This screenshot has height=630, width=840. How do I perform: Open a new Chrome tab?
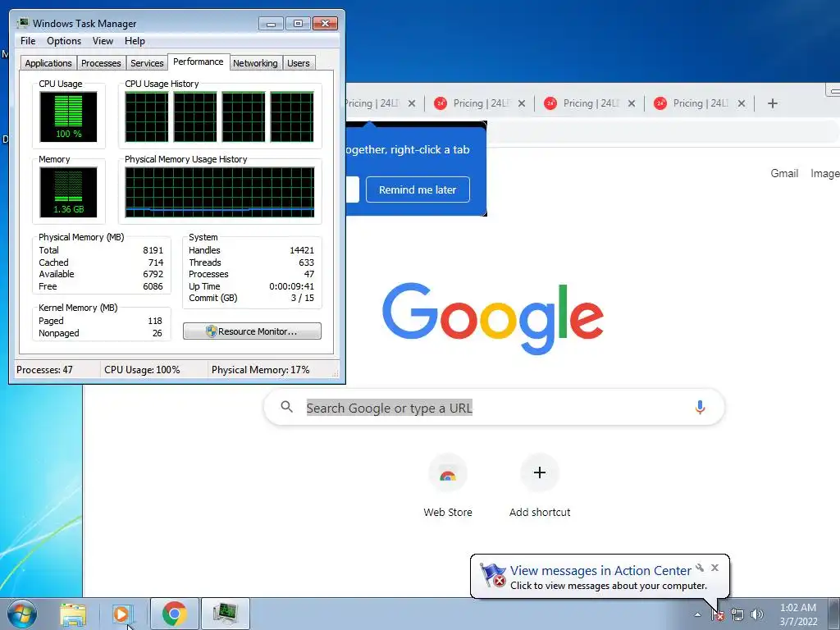click(x=772, y=103)
